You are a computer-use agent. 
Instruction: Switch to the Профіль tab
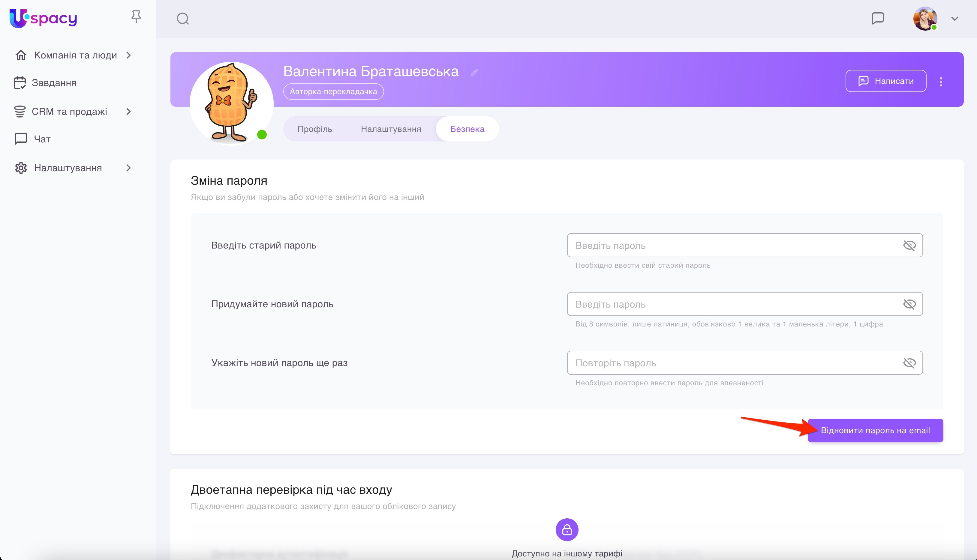314,129
